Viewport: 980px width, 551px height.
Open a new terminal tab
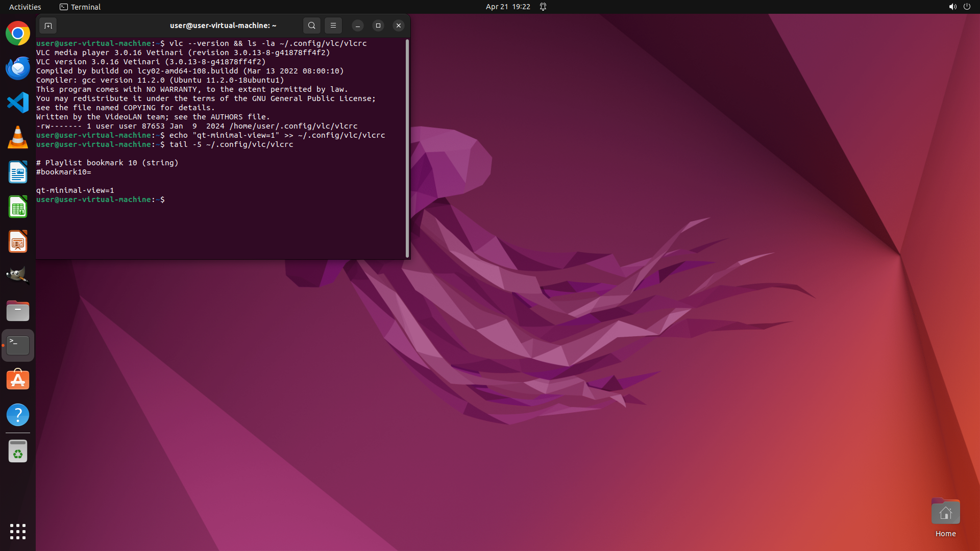click(48, 26)
